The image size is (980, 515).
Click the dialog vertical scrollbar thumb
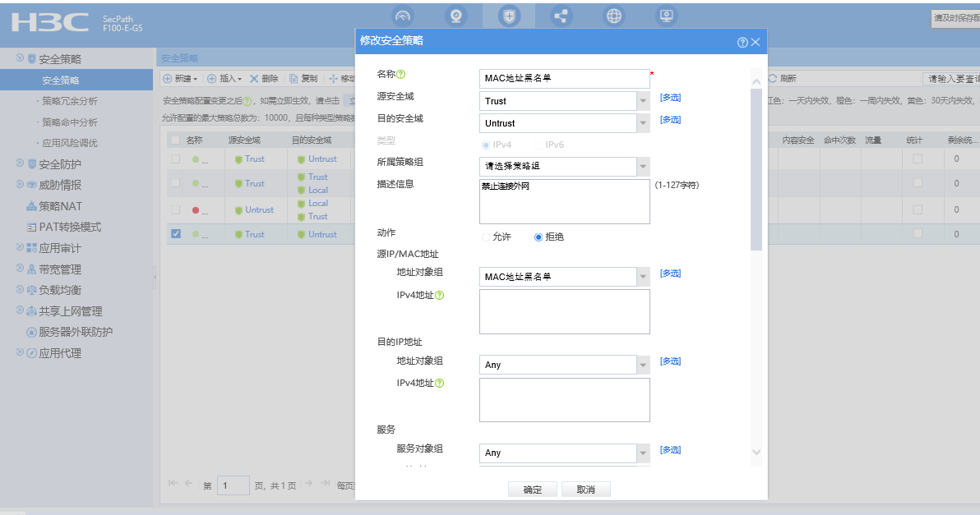point(756,169)
